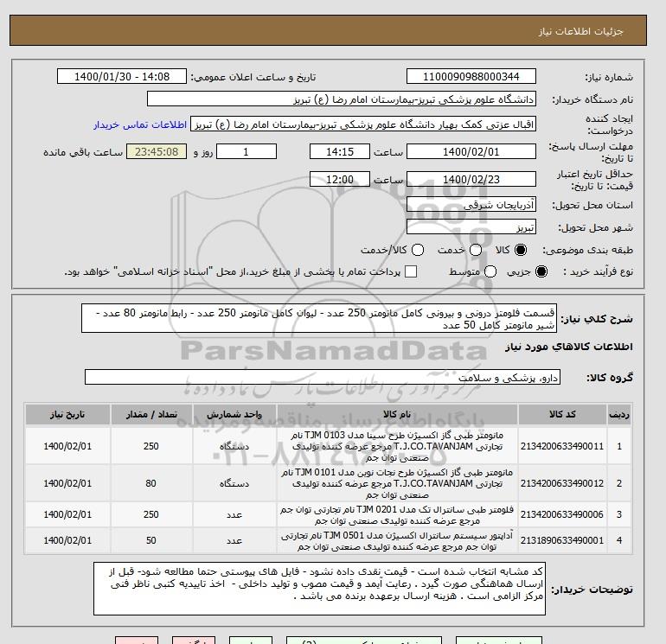This screenshot has height=644, width=666.
Task: Click quantity 80 in row 2
Action: coord(150,483)
